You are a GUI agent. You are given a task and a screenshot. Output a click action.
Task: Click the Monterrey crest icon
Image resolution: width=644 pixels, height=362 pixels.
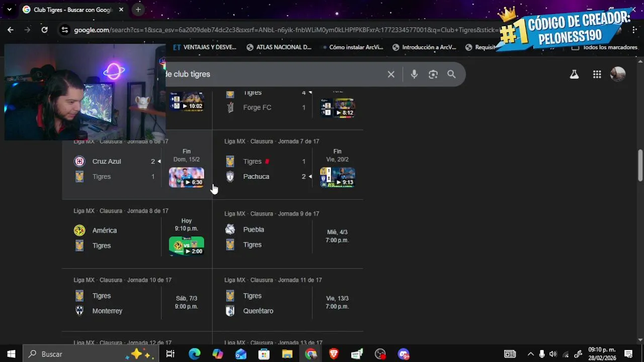79,311
